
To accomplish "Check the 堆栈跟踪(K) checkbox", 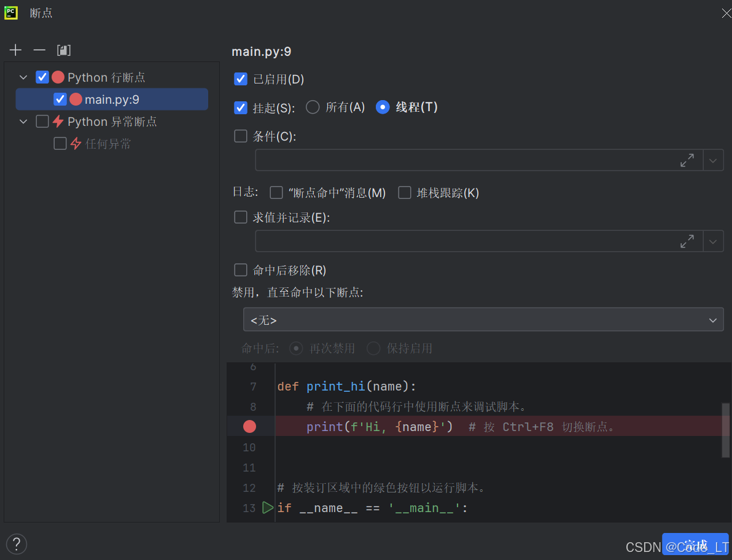I will coord(404,193).
